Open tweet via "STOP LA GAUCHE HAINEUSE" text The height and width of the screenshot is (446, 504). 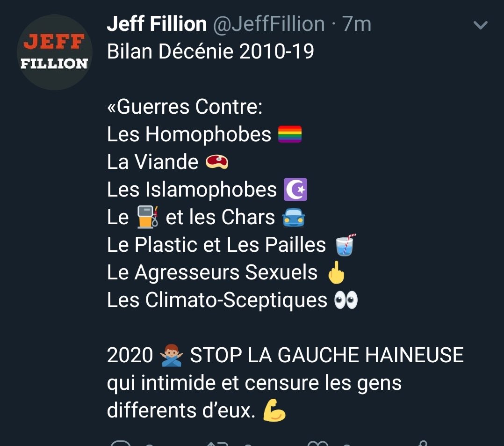click(326, 355)
